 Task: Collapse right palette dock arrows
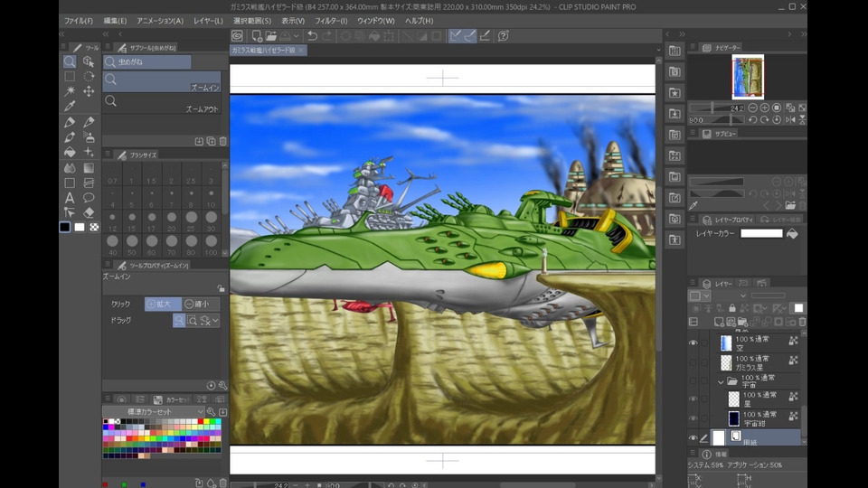click(804, 34)
